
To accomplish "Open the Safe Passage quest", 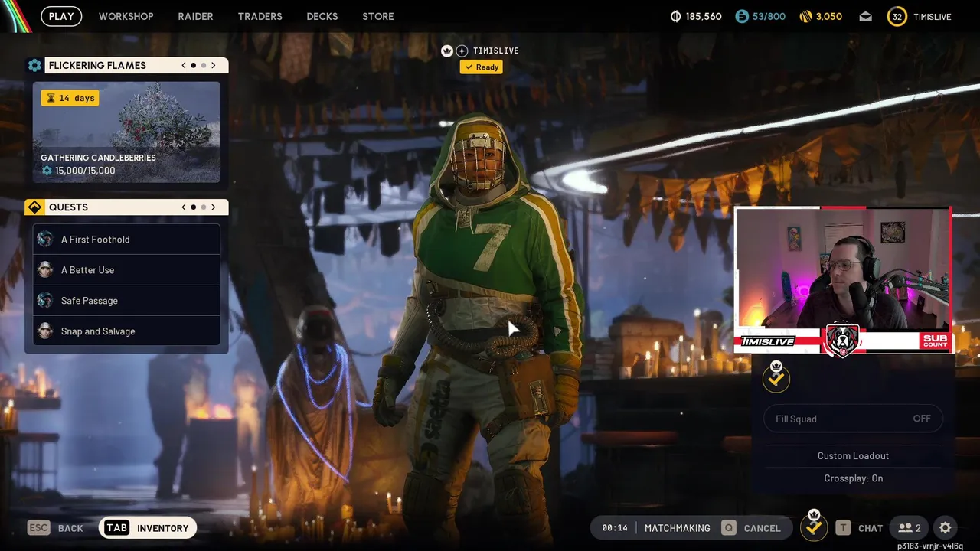I will pyautogui.click(x=126, y=301).
